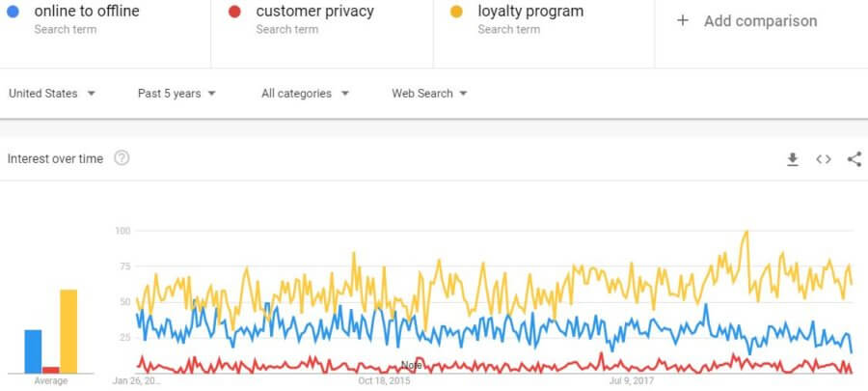Edit the online to offline search term
The height and width of the screenshot is (391, 868).
point(87,11)
